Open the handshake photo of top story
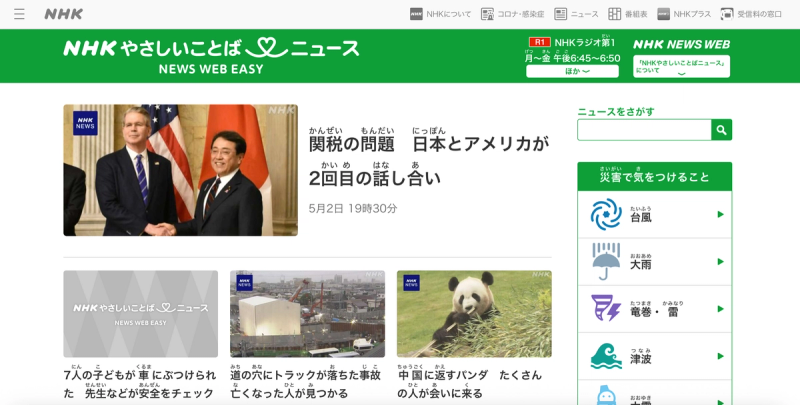This screenshot has height=405, width=800. 181,170
